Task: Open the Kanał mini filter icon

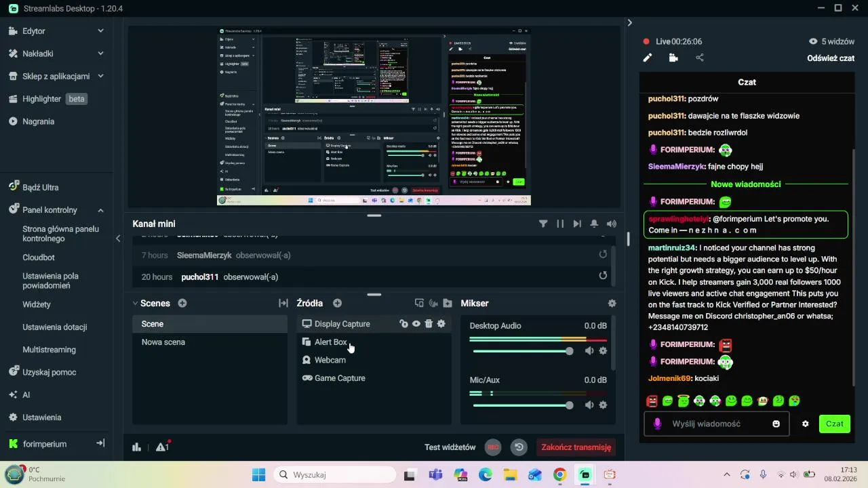Action: point(543,224)
